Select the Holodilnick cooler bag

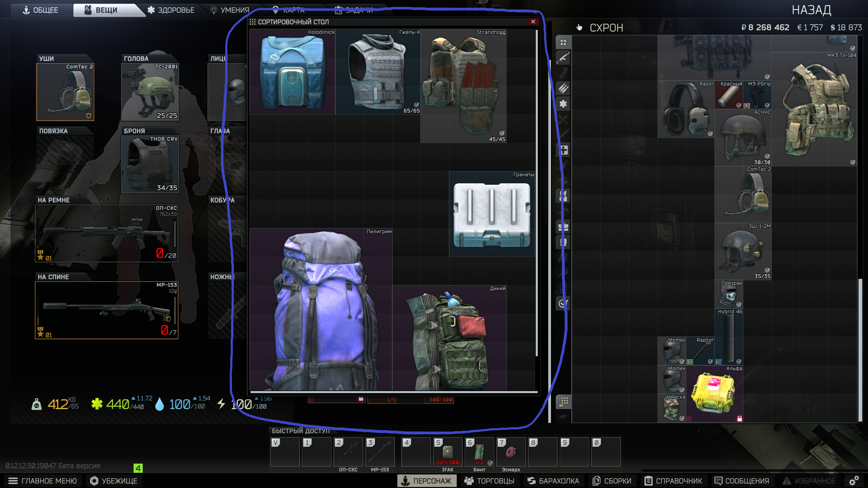pyautogui.click(x=292, y=72)
